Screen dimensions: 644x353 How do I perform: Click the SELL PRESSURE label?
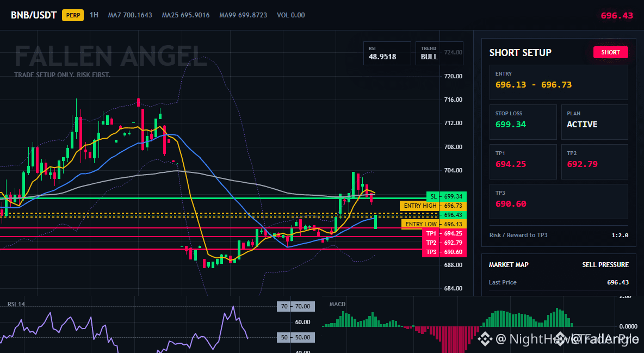[605, 265]
